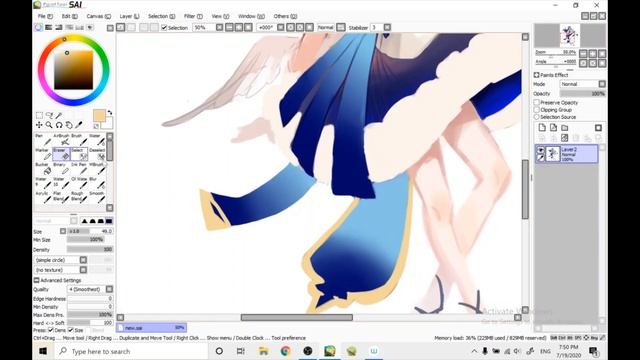
Task: Select the Blur tool
Action: [x=97, y=183]
